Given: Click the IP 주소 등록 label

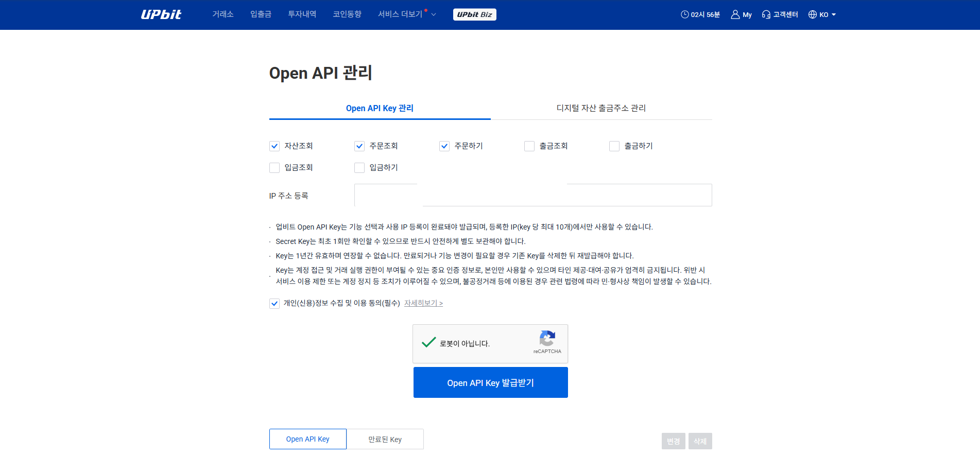Looking at the screenshot, I should (288, 196).
